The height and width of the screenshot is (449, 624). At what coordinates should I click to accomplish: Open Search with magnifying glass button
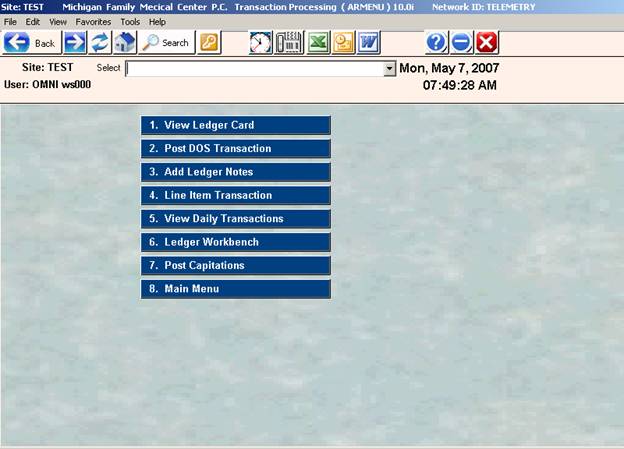166,43
